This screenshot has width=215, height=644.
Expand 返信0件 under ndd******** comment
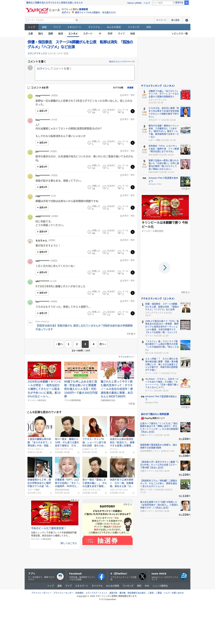pos(42,232)
